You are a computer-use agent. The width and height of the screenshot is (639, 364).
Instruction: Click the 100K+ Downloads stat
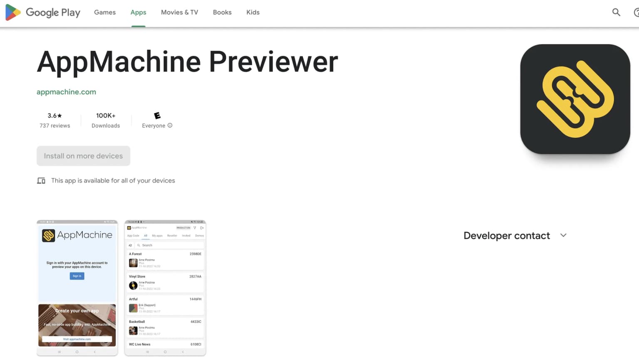(105, 120)
